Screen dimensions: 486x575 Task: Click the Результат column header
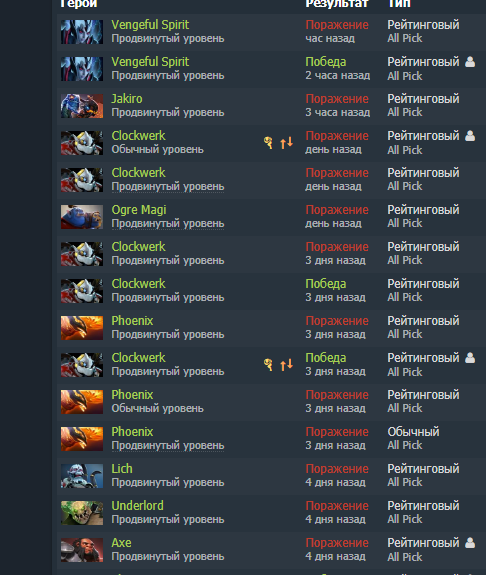[336, 3]
